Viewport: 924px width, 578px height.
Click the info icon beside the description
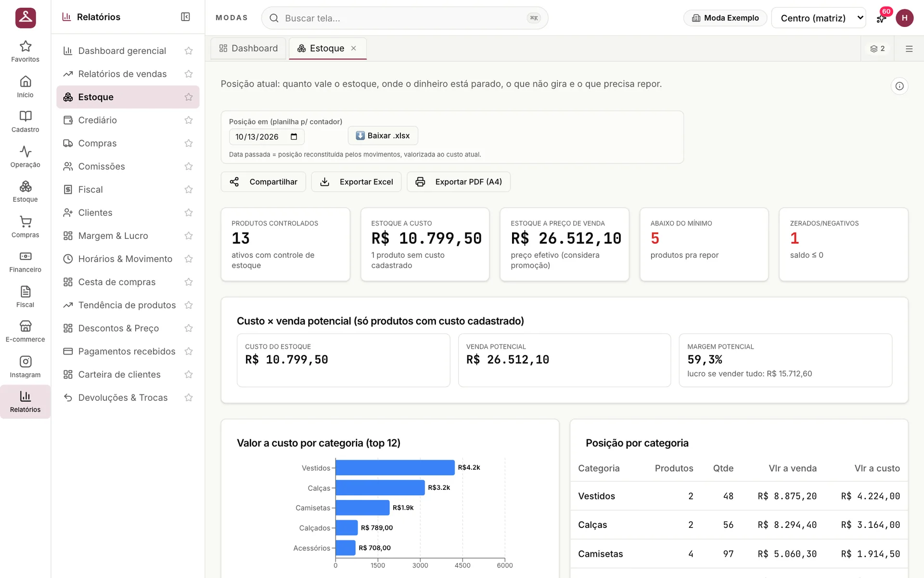pyautogui.click(x=899, y=86)
